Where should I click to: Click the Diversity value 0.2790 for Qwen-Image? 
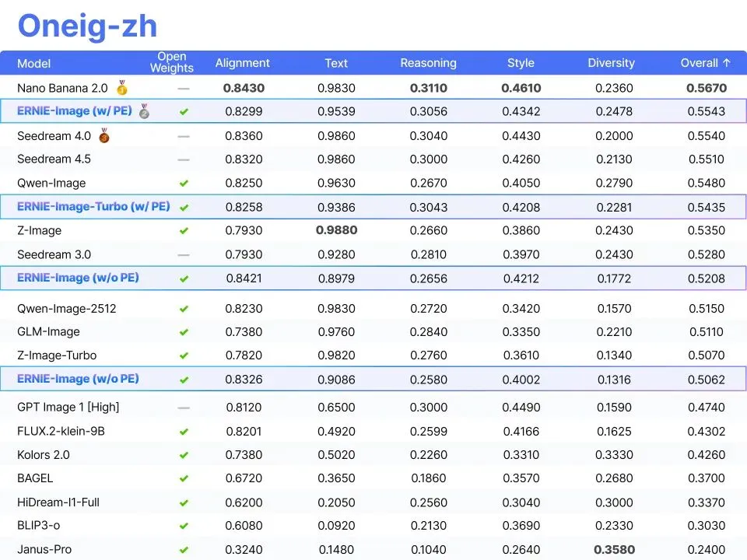tap(614, 183)
